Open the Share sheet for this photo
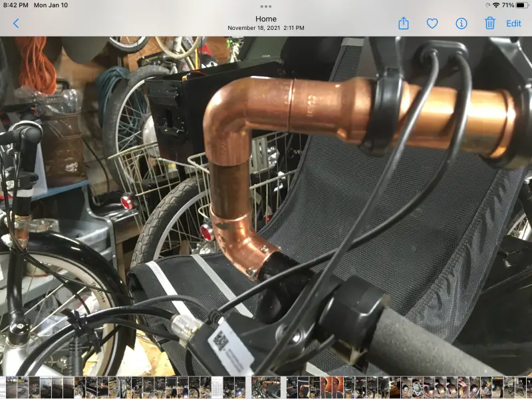Image resolution: width=532 pixels, height=399 pixels. 404,23
